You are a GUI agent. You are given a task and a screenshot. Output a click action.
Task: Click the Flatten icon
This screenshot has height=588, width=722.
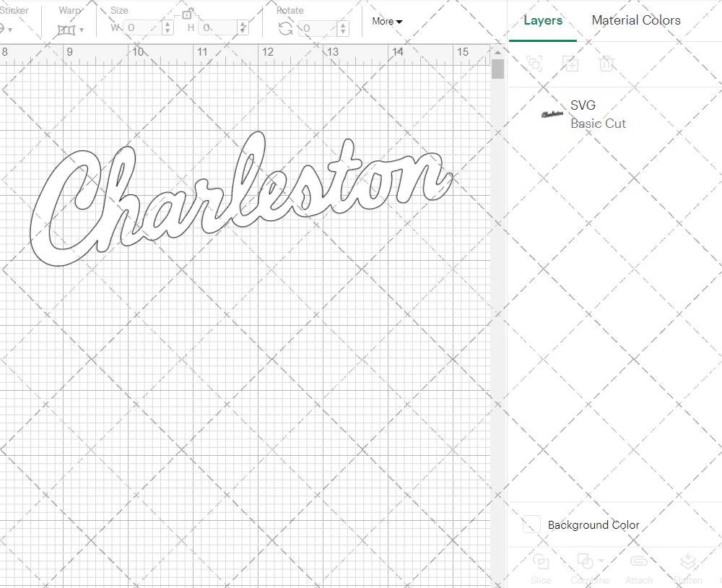point(687,562)
